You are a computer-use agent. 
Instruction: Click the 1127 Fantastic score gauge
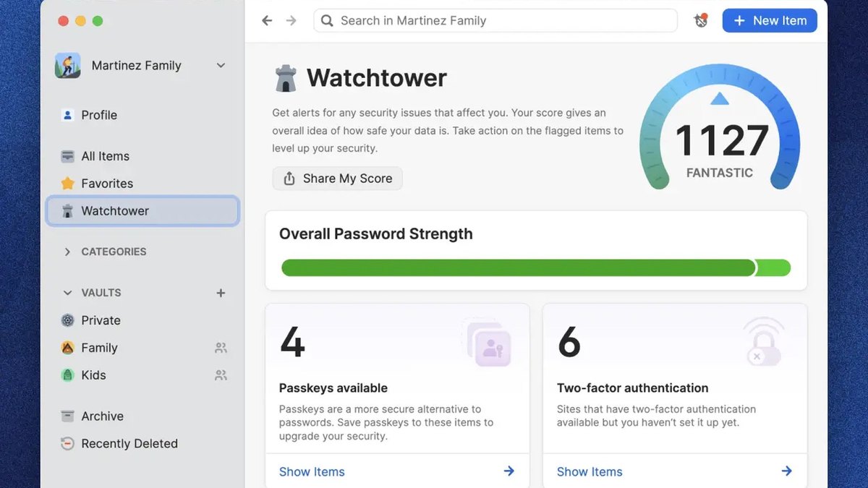[x=720, y=127]
